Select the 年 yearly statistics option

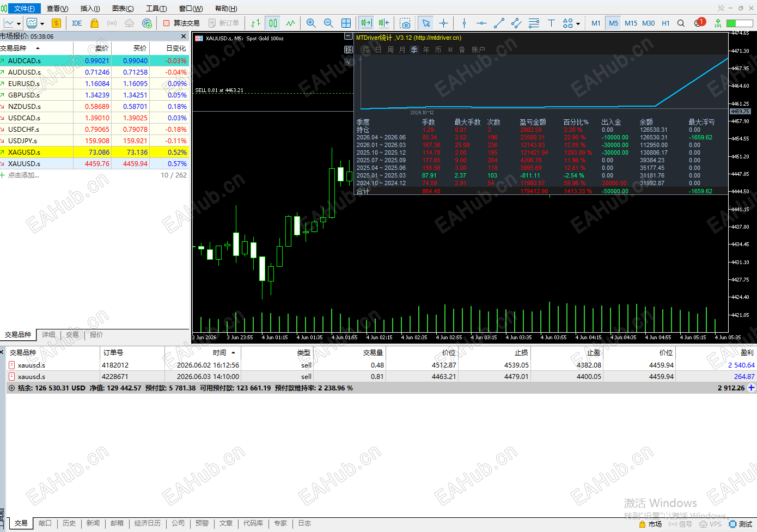point(426,50)
